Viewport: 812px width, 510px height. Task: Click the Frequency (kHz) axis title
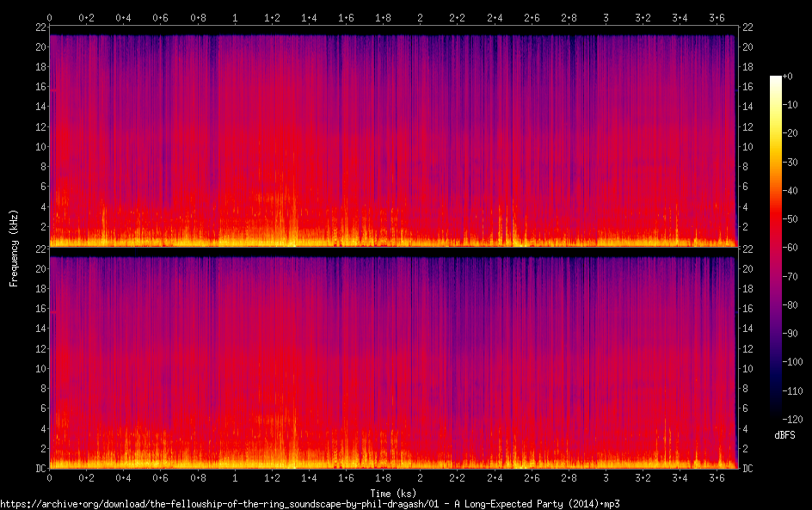(14, 248)
